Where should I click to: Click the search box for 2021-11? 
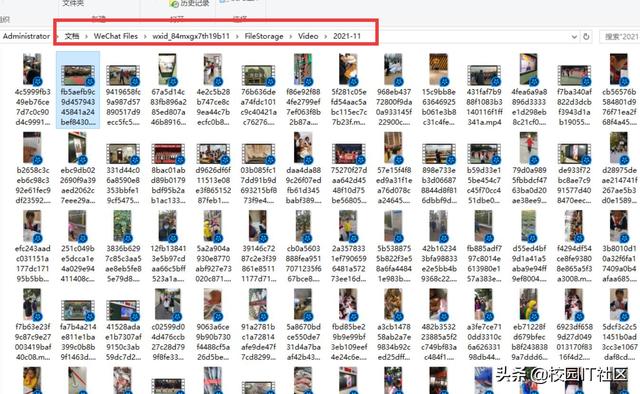pyautogui.click(x=619, y=37)
